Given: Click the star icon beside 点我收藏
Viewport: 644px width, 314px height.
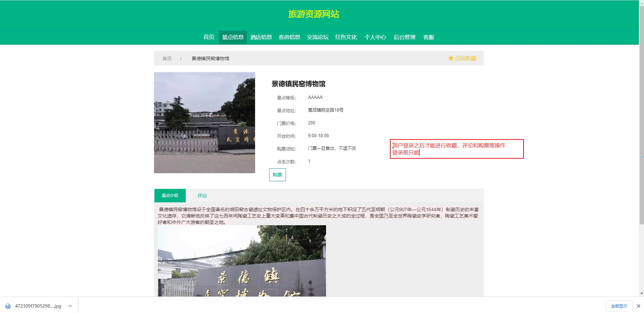Looking at the screenshot, I should (451, 58).
